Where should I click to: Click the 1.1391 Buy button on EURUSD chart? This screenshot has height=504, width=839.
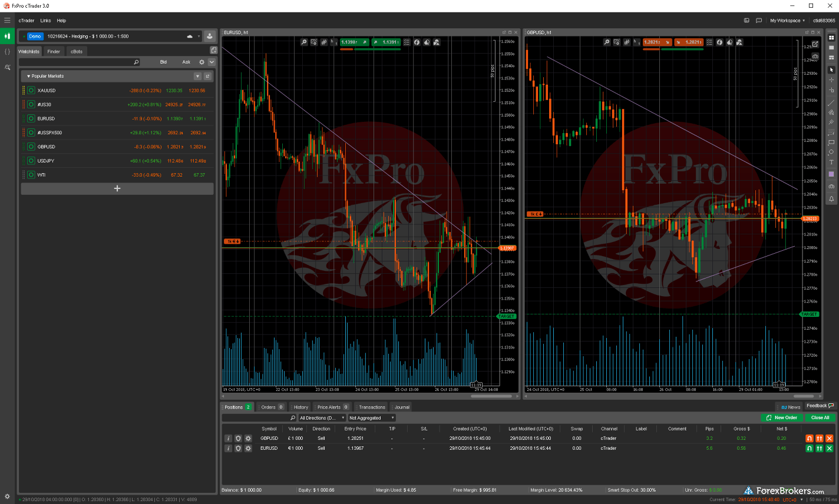tap(386, 42)
